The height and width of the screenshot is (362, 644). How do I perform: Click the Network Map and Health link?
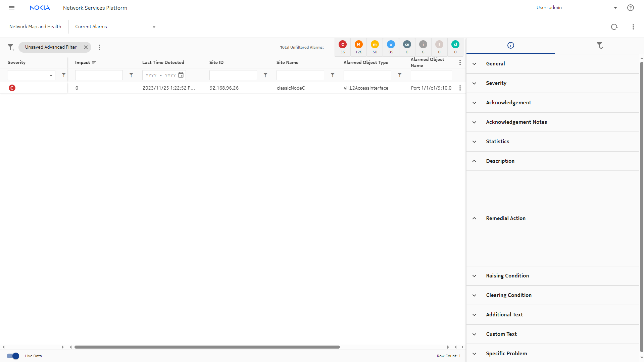[35, 27]
